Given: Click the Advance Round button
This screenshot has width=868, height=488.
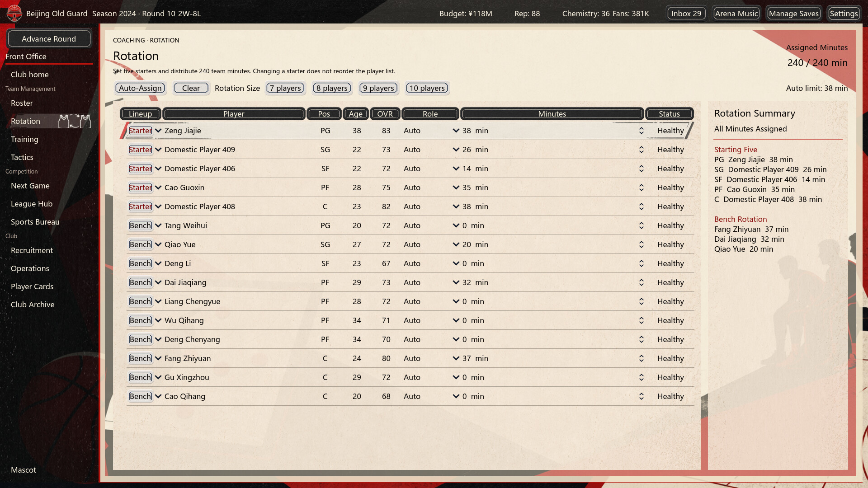Looking at the screenshot, I should [x=49, y=39].
